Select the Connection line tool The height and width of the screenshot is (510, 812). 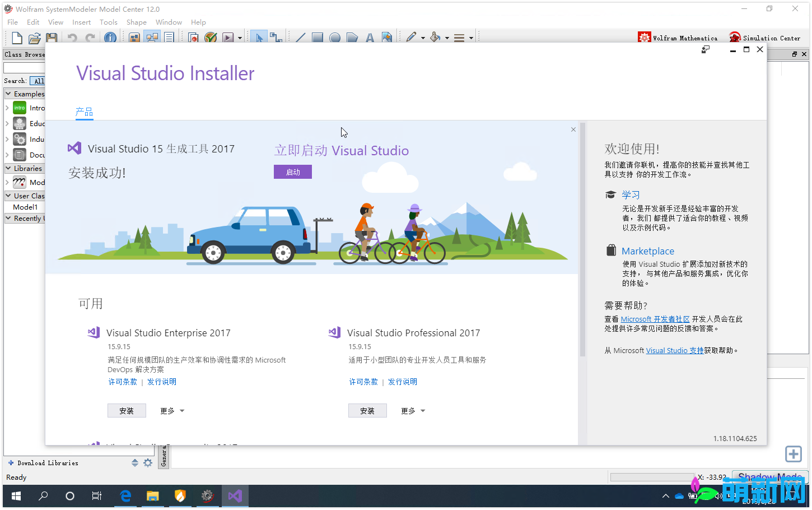tap(276, 38)
